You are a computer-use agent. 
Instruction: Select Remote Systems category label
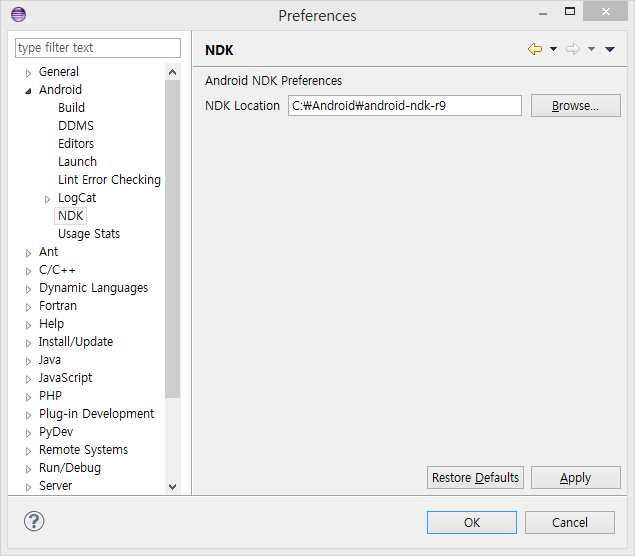83,449
